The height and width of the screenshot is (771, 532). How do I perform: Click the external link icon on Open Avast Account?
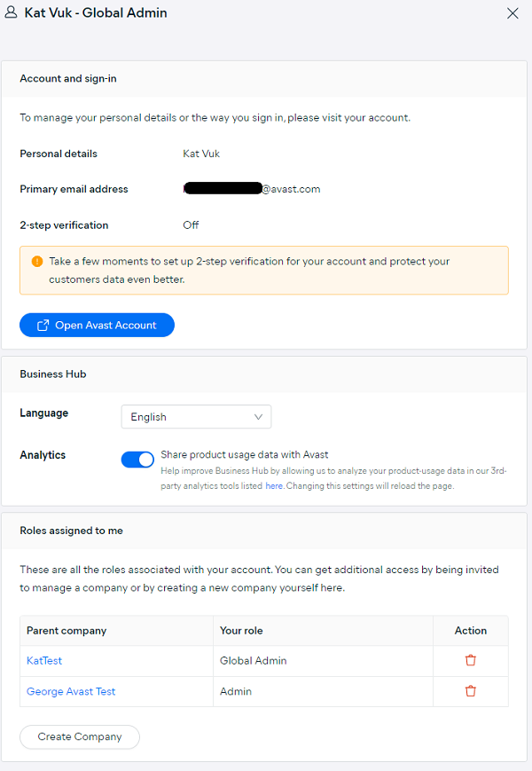(x=43, y=325)
